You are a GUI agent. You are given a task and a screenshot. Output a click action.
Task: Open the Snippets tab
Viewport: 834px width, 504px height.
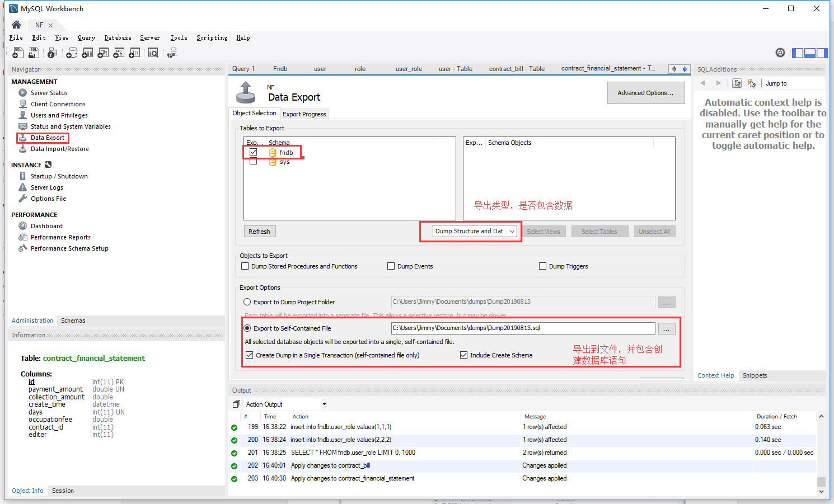(x=755, y=375)
